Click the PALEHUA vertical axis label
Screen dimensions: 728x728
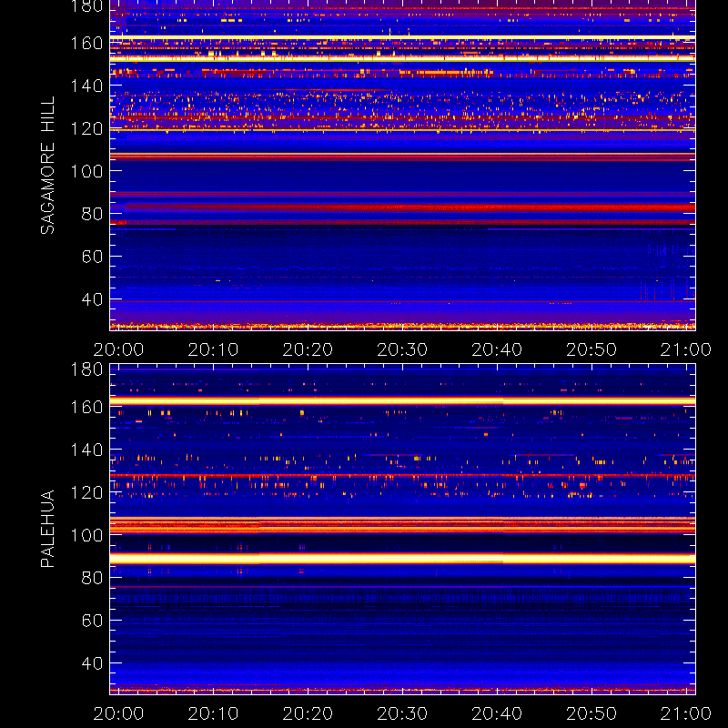tap(48, 529)
